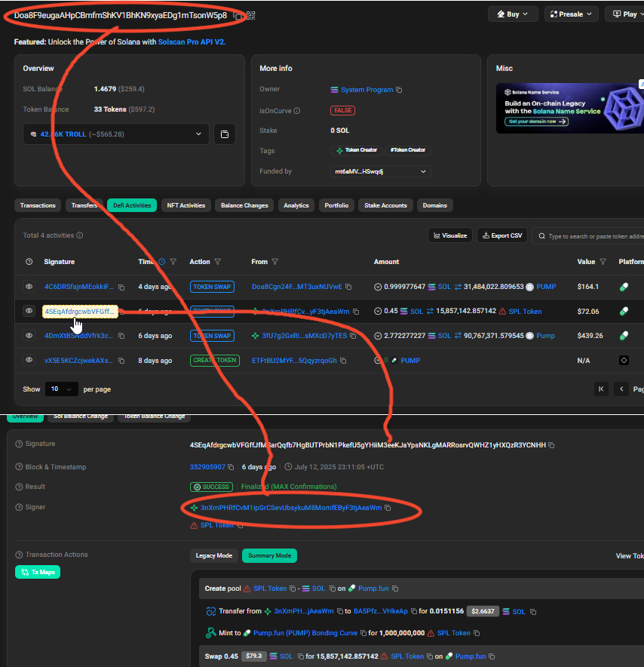Open the Action column filter
The height and width of the screenshot is (667, 644).
point(218,262)
